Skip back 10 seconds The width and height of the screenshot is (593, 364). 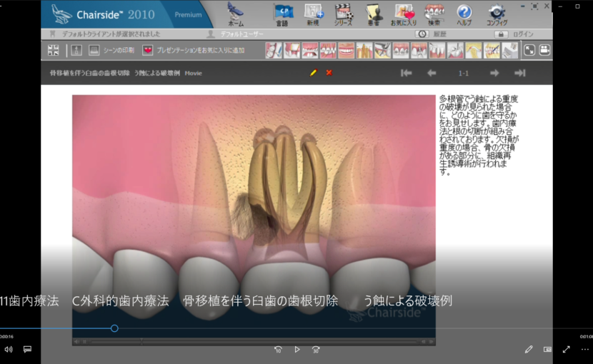point(278,350)
